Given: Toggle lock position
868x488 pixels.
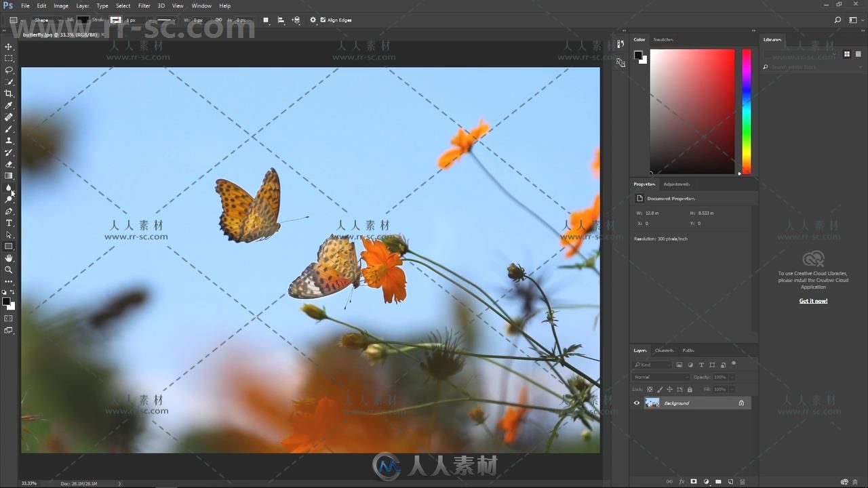Looking at the screenshot, I should click(x=670, y=390).
